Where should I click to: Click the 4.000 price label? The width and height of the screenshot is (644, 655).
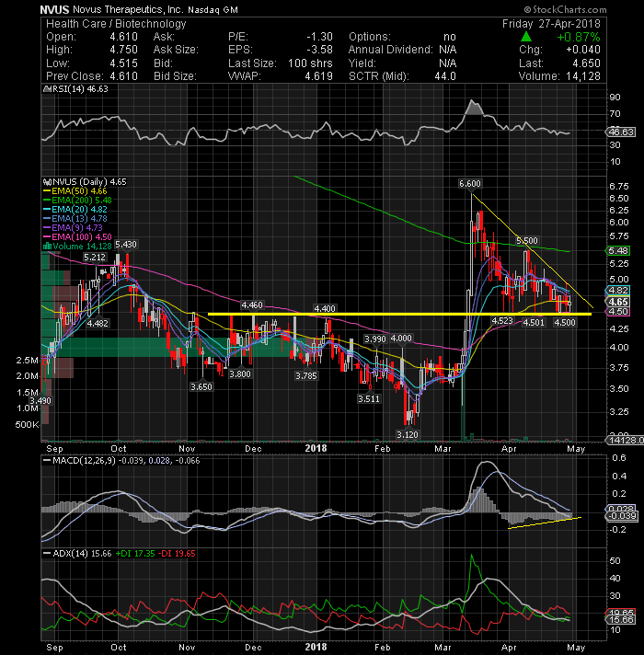pos(401,338)
